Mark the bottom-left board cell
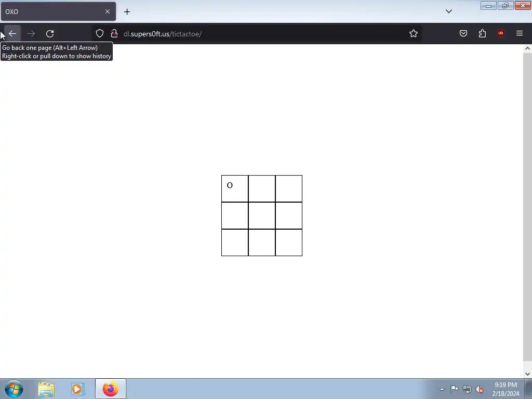 click(235, 243)
